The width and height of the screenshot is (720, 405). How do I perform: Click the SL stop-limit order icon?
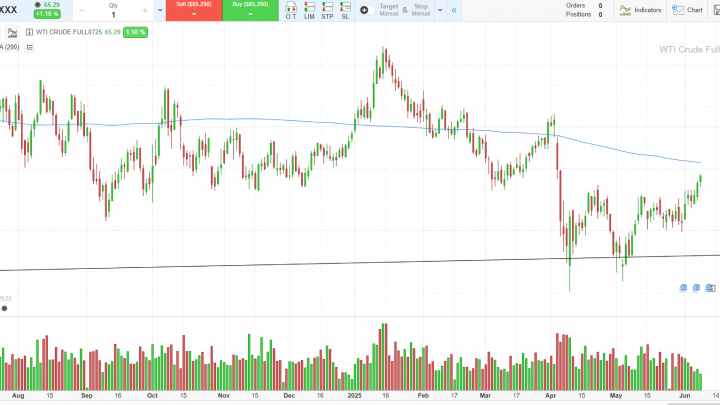[x=345, y=11]
